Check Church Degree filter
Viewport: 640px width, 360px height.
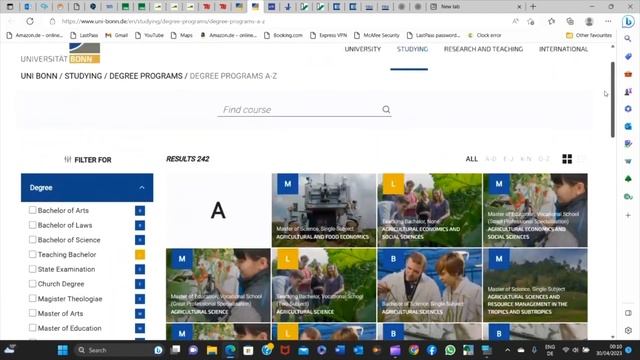point(32,283)
